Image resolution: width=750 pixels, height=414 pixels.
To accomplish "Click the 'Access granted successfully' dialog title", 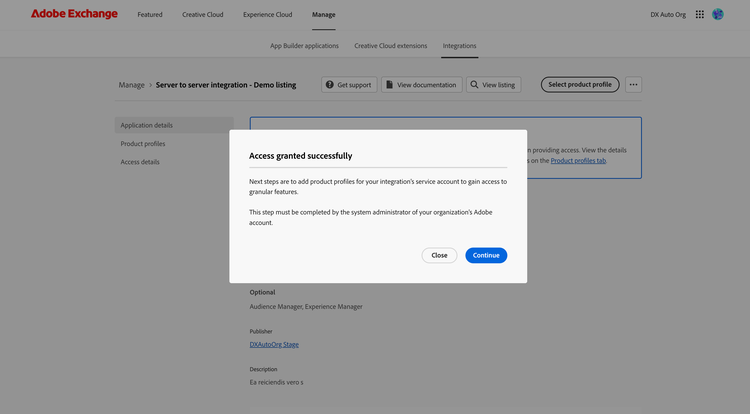I will (300, 156).
